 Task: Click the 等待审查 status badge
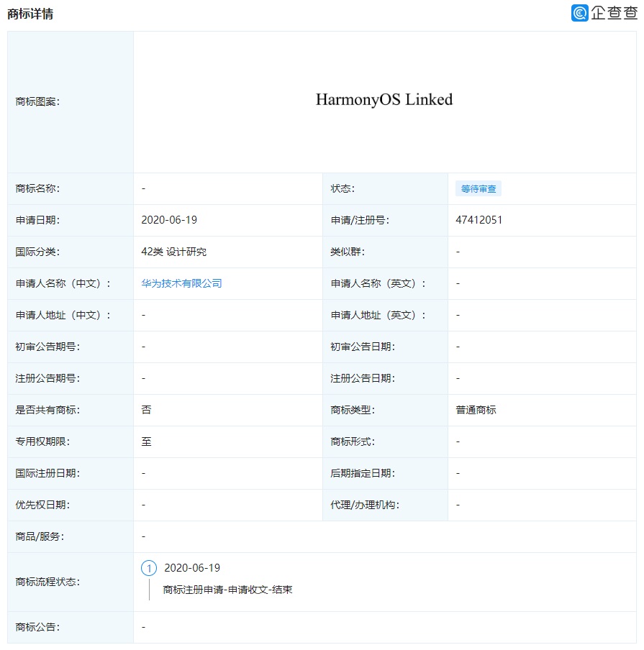pyautogui.click(x=478, y=188)
